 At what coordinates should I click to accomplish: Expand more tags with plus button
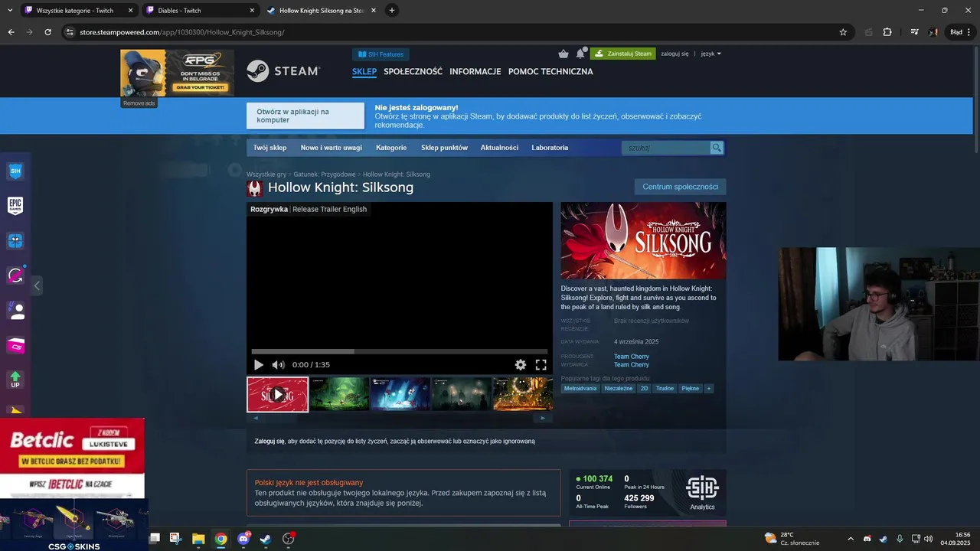pyautogui.click(x=709, y=389)
